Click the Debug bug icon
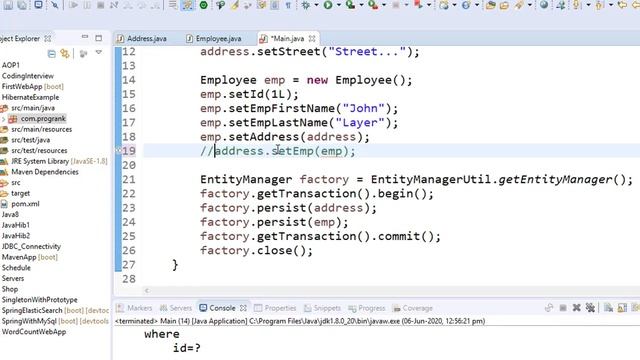 pyautogui.click(x=305, y=5)
